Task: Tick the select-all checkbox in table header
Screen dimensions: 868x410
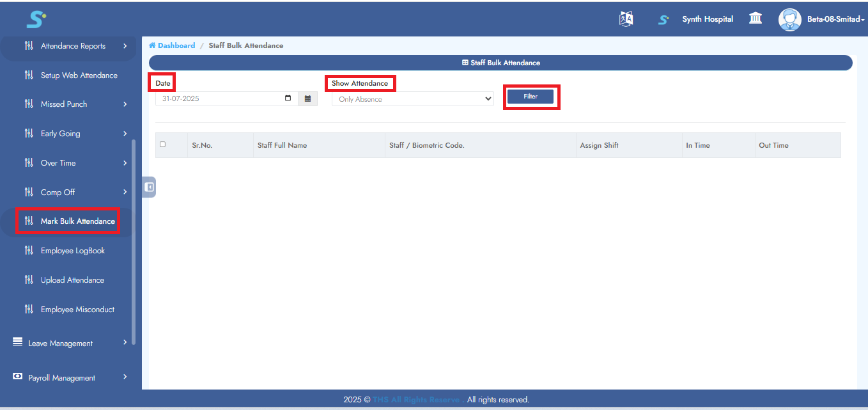Action: (x=162, y=145)
